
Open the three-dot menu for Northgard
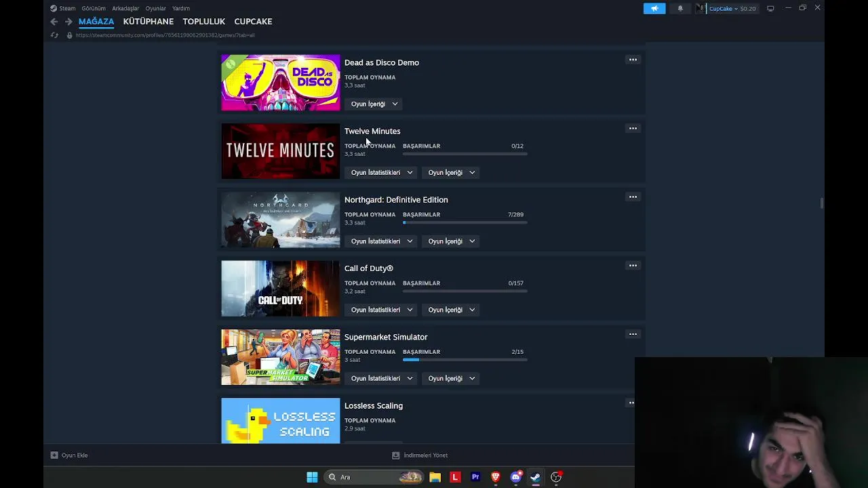pos(633,197)
